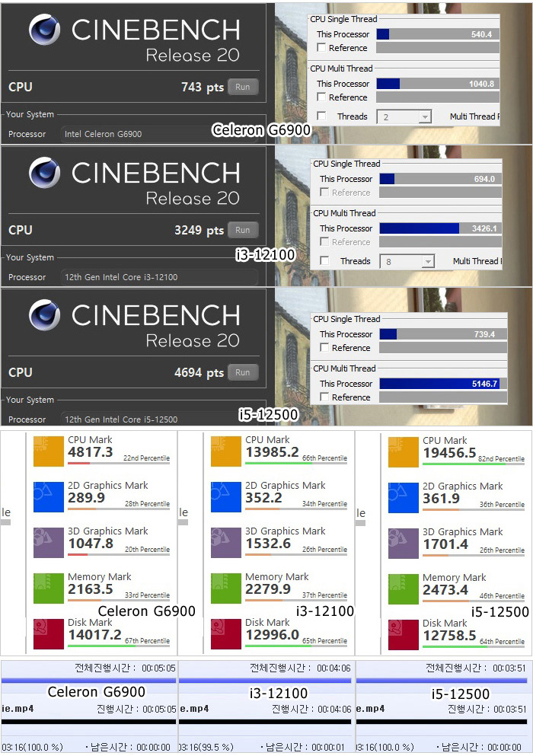
Task: Click purple 3D Graphics Mark icon beside 1532.6
Action: (x=225, y=542)
